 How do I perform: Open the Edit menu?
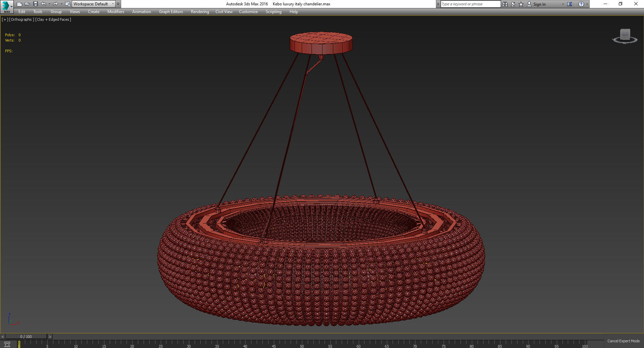(x=22, y=12)
